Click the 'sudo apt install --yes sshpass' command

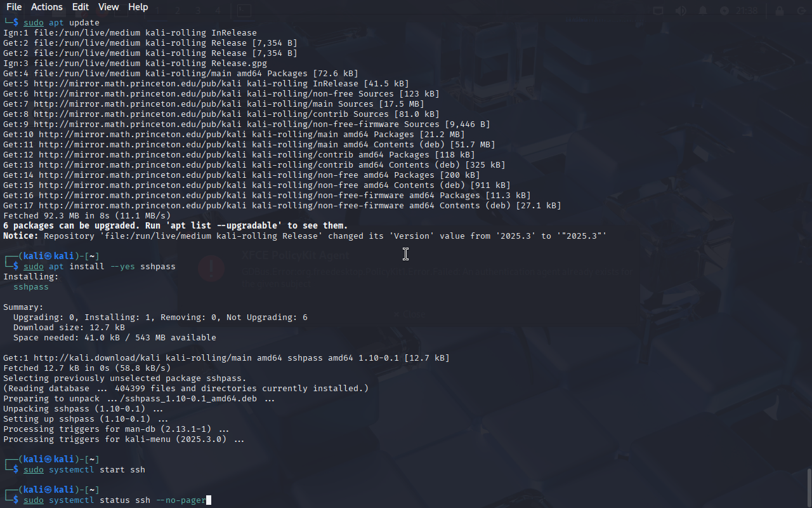[x=100, y=267]
